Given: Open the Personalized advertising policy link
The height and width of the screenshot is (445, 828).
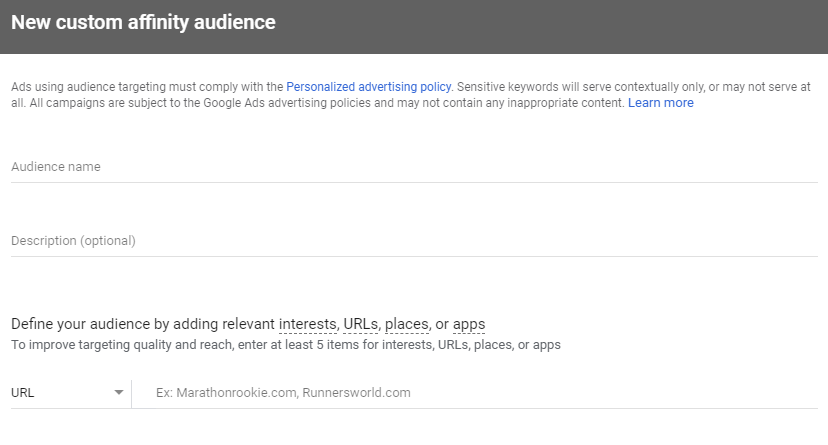Looking at the screenshot, I should pyautogui.click(x=369, y=87).
